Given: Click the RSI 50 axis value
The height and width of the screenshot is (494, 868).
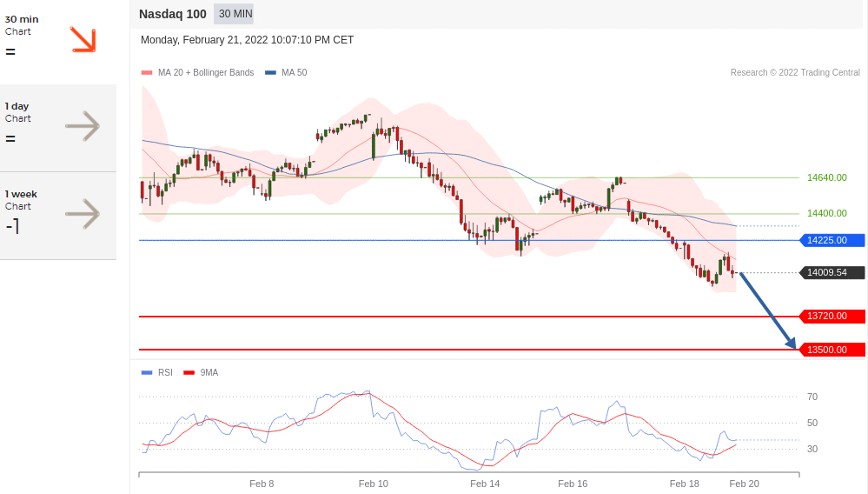Looking at the screenshot, I should tap(812, 423).
